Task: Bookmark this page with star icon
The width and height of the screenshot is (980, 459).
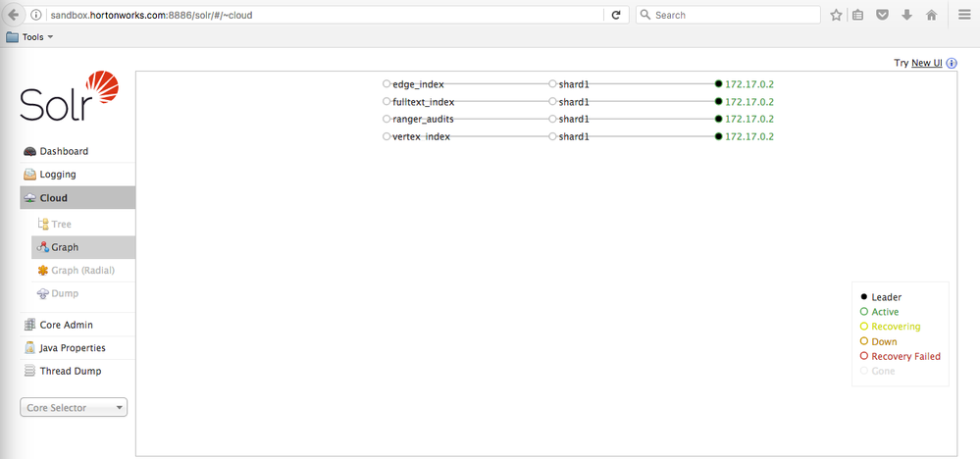Action: click(x=836, y=15)
